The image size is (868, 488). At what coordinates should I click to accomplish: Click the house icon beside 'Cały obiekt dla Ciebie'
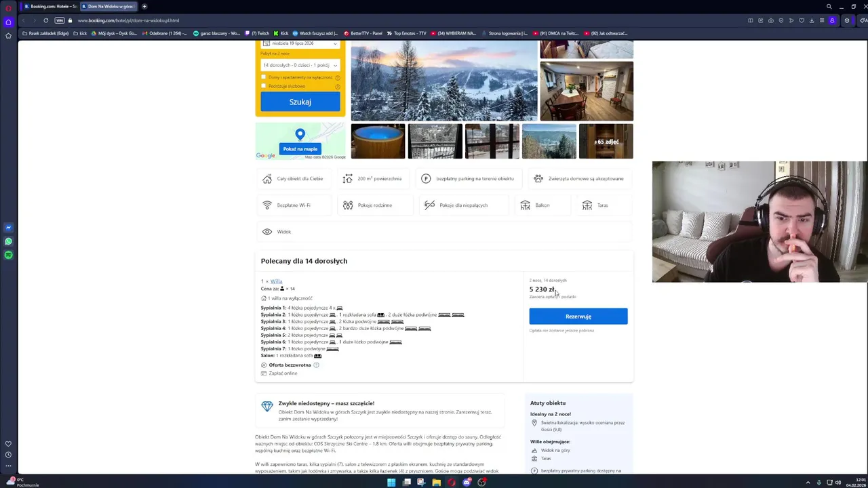tap(267, 179)
